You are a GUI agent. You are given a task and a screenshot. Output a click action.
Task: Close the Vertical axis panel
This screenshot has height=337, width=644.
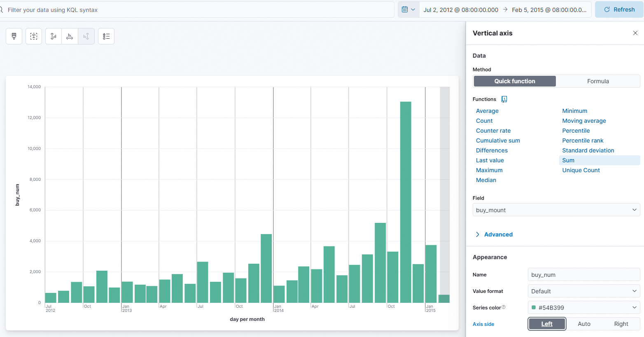635,33
